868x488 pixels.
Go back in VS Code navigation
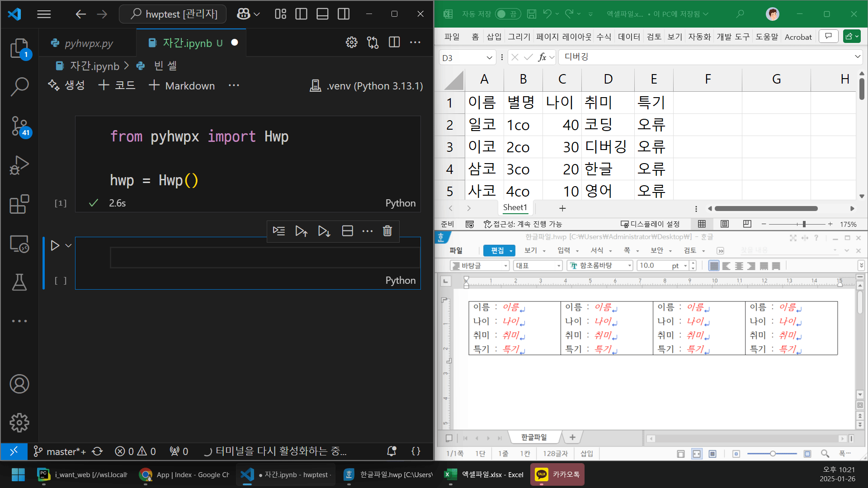pyautogui.click(x=80, y=14)
